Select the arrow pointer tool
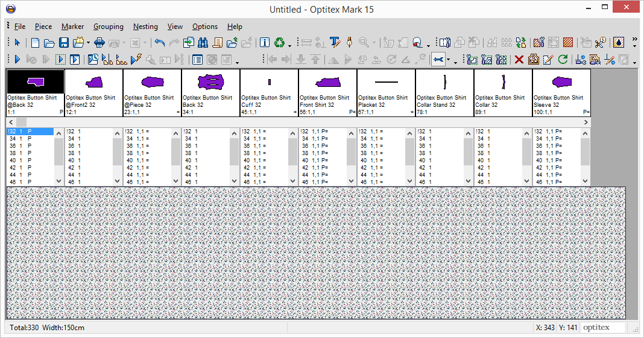 click(x=17, y=43)
